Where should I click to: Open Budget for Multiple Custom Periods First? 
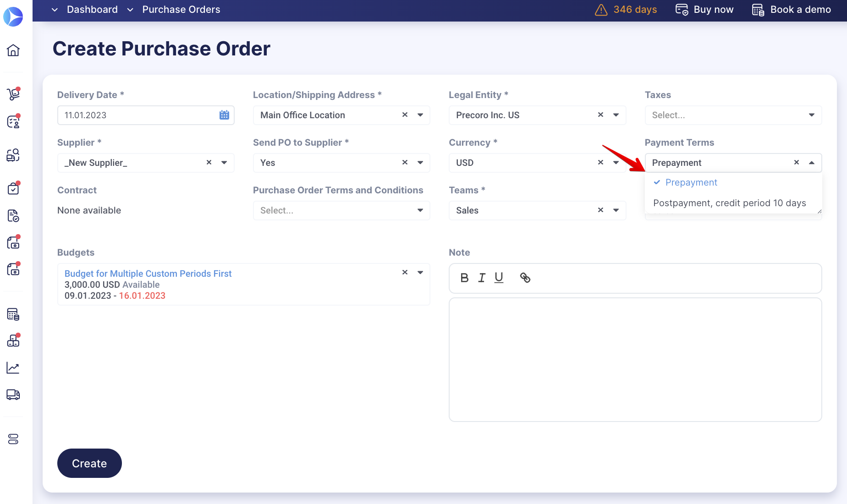(x=148, y=274)
